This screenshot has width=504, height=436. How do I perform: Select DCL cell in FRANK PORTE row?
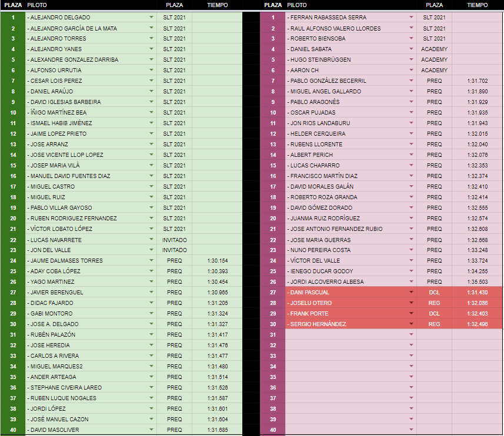pyautogui.click(x=434, y=314)
